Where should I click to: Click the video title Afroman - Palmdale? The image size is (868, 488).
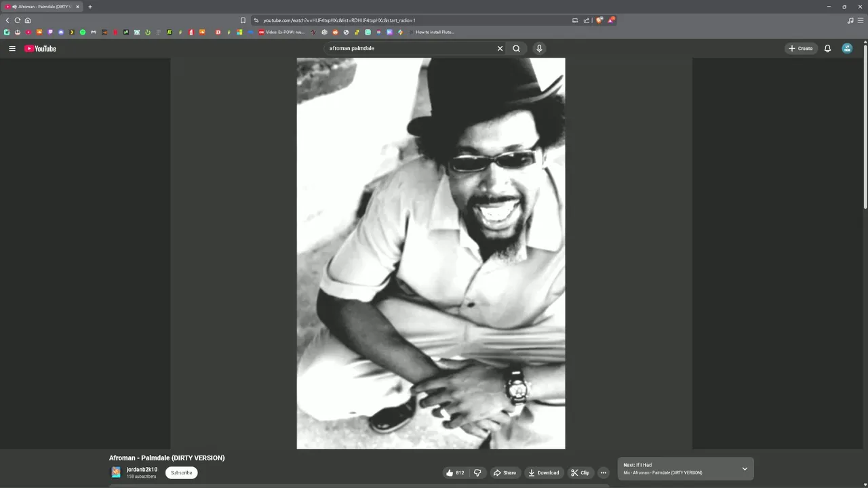coord(167,458)
